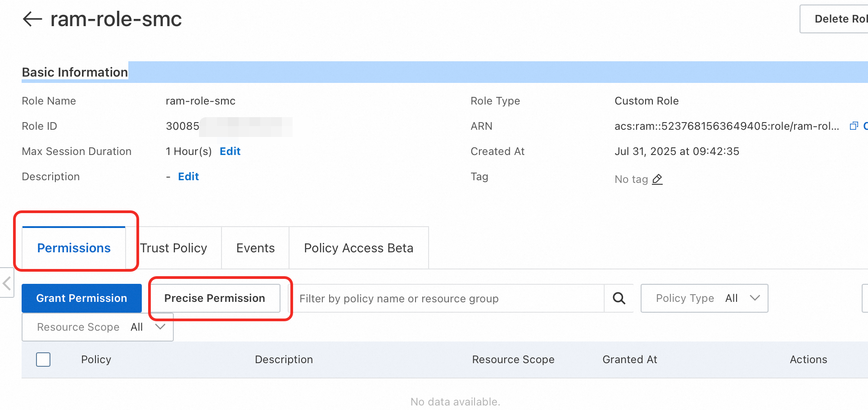Expand the collapsed left sidebar panel
This screenshot has width=868, height=410.
pos(7,283)
